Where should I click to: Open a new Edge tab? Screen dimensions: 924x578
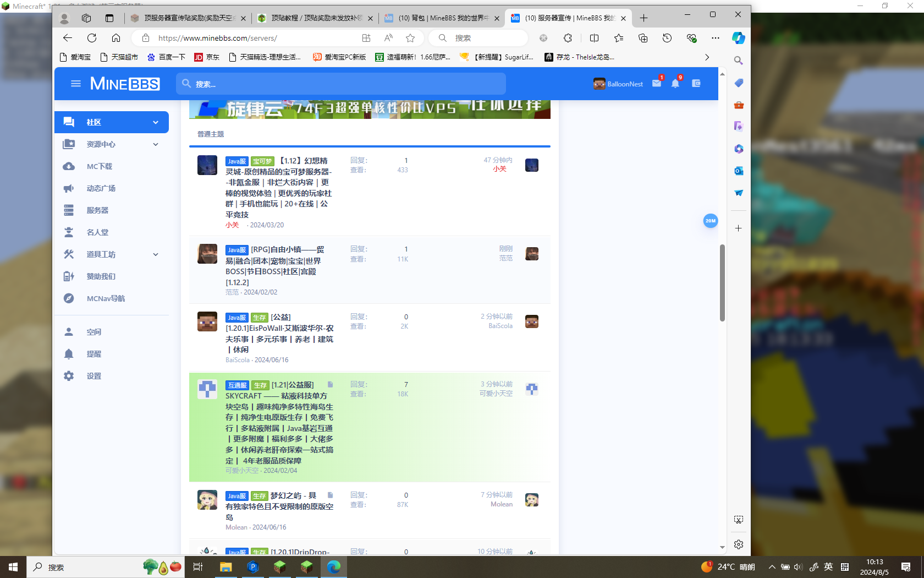[x=643, y=18]
